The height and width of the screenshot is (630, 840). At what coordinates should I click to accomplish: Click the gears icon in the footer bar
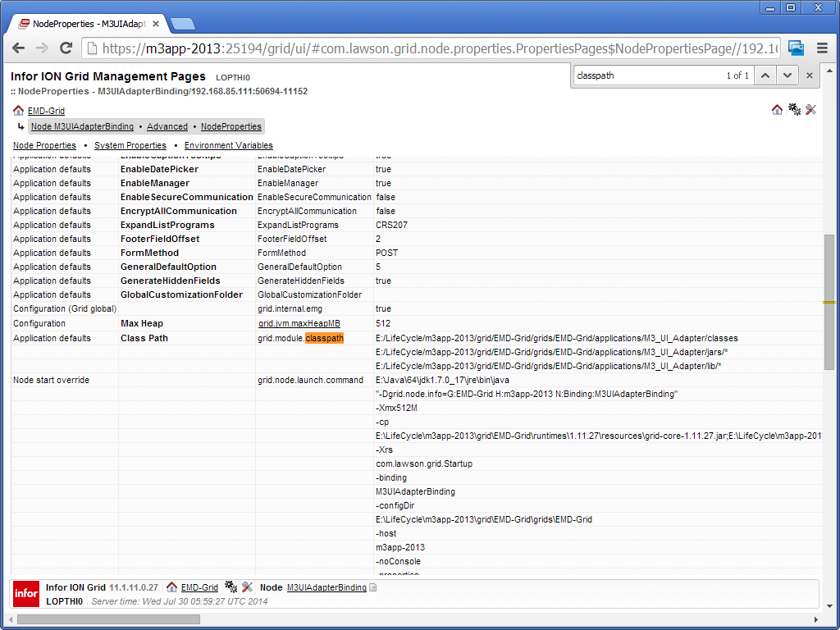point(231,587)
